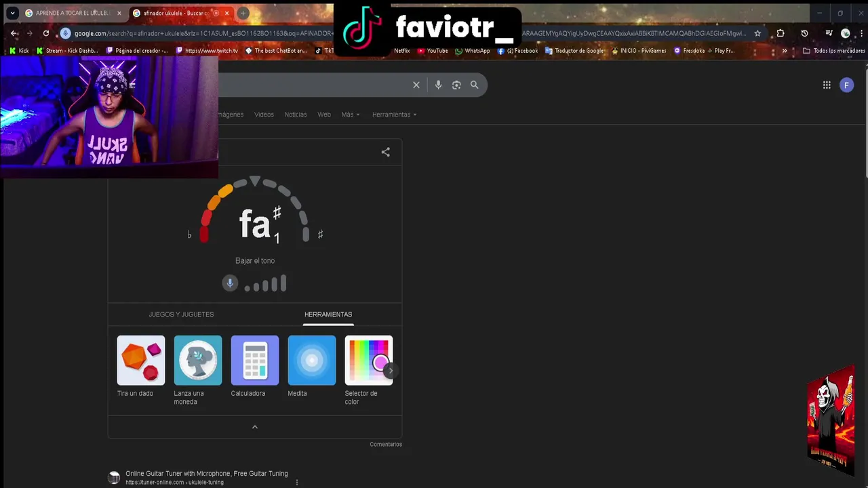Open the Videos search tab
Image resolution: width=868 pixels, height=488 pixels.
click(x=264, y=115)
